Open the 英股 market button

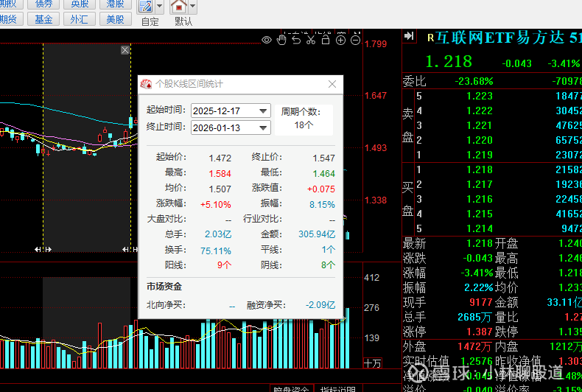coord(80,4)
